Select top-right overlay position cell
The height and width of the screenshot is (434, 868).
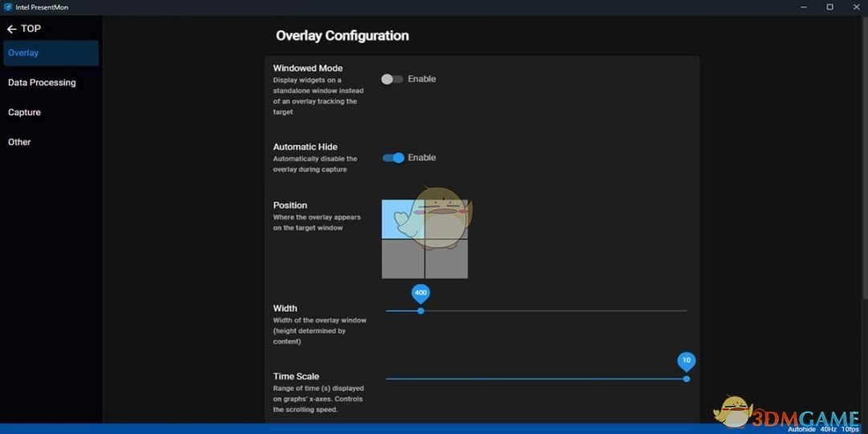point(447,219)
